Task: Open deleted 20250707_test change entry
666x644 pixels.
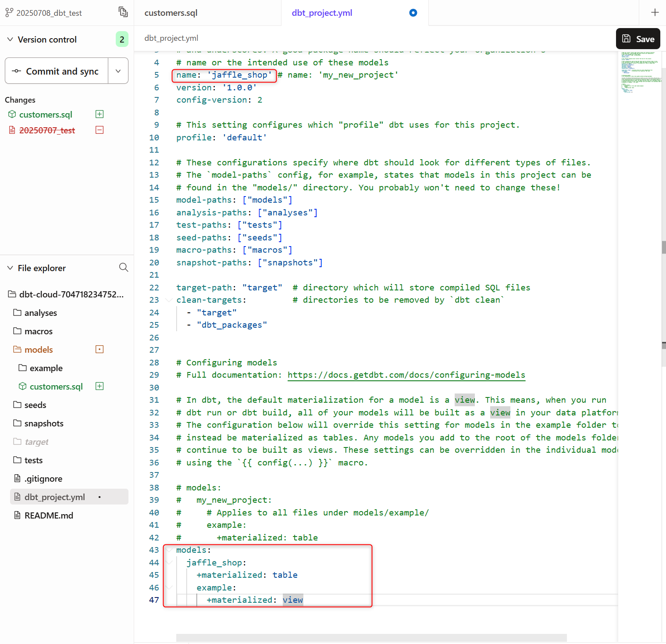Action: pyautogui.click(x=47, y=130)
